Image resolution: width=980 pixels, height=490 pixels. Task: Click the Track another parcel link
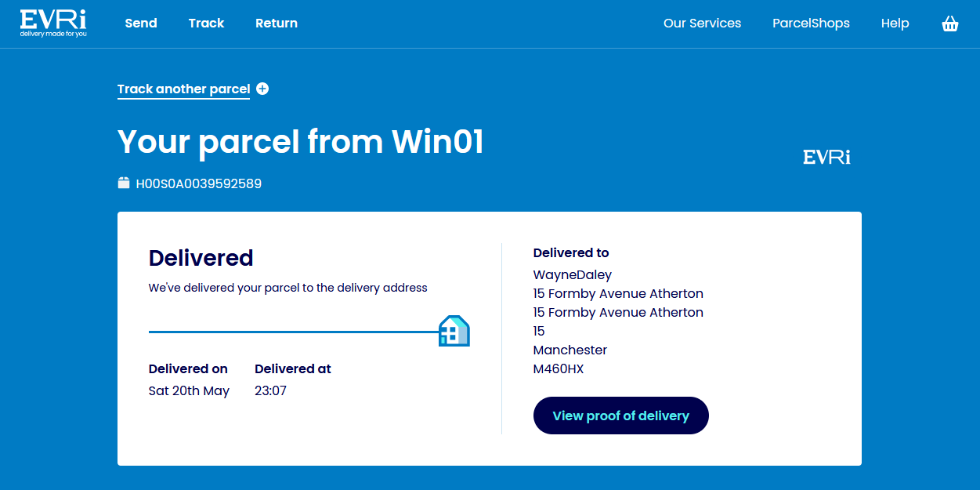tap(183, 89)
